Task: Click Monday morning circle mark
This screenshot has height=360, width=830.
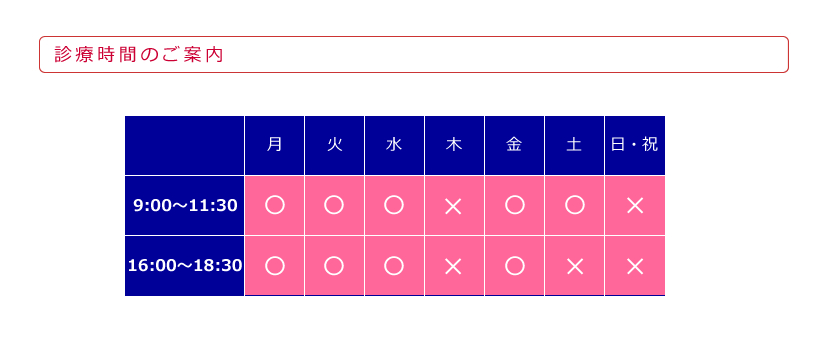Action: click(274, 205)
